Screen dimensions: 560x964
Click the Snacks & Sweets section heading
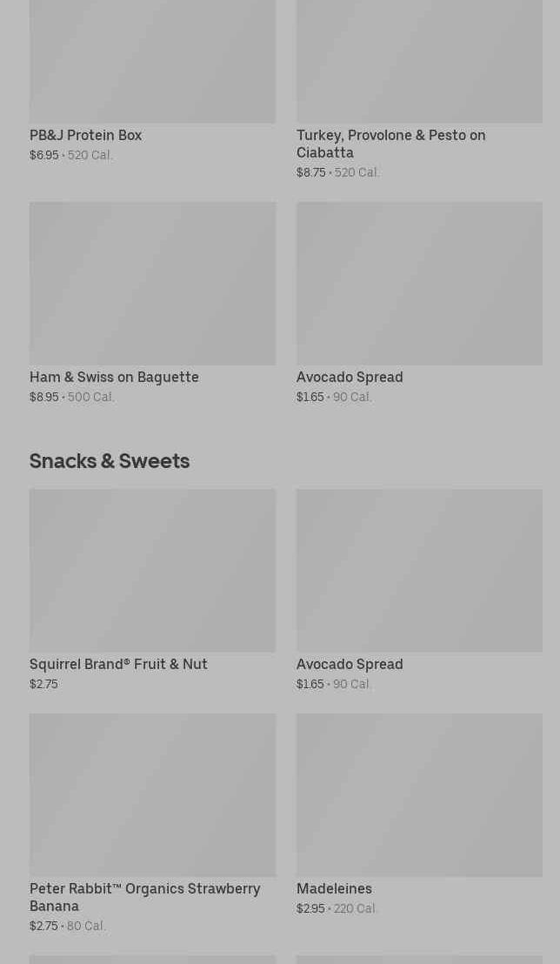click(110, 461)
